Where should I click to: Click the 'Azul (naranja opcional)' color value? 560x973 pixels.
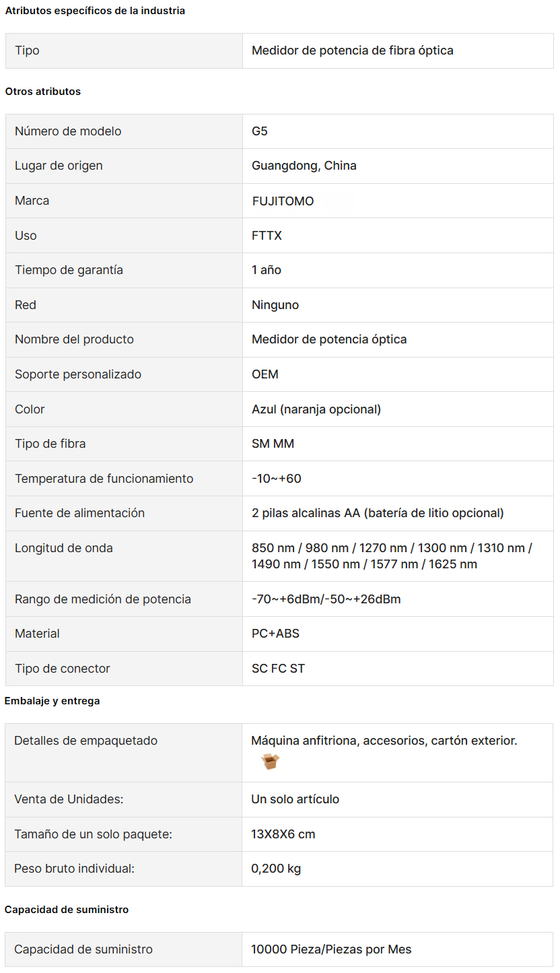click(316, 409)
